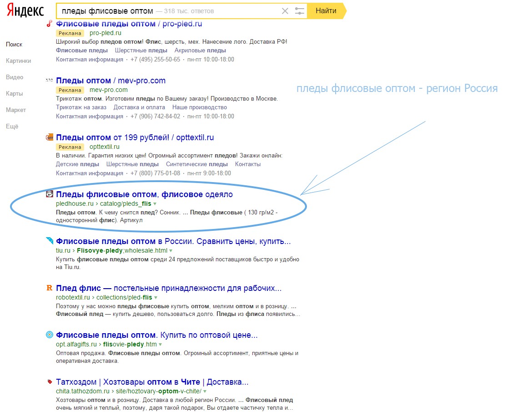Click flisovie-pledy.htm path link
Screen dimensions: 532x412
pyautogui.click(x=130, y=345)
